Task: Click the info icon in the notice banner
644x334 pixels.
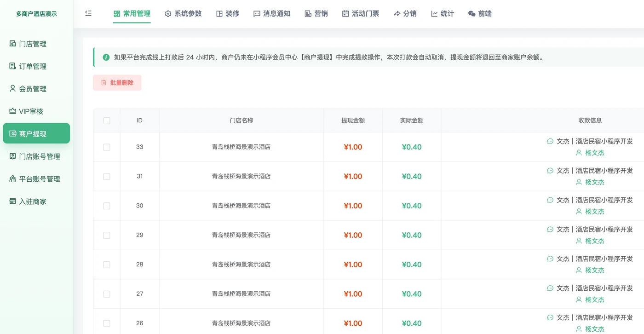Action: pos(106,58)
